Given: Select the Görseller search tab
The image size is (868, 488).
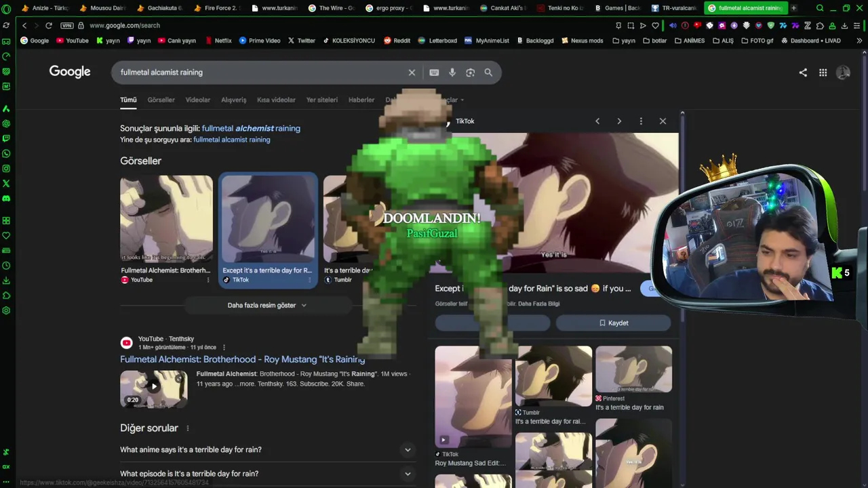Looking at the screenshot, I should pos(161,100).
